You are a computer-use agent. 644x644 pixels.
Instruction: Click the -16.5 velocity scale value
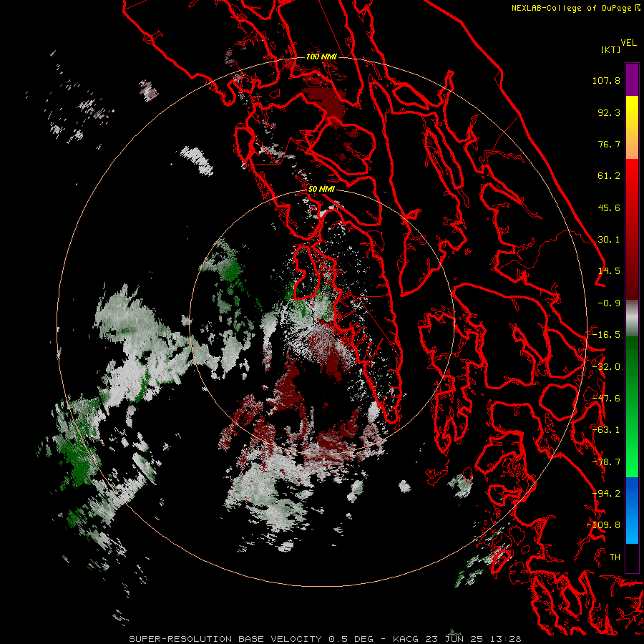(x=606, y=335)
